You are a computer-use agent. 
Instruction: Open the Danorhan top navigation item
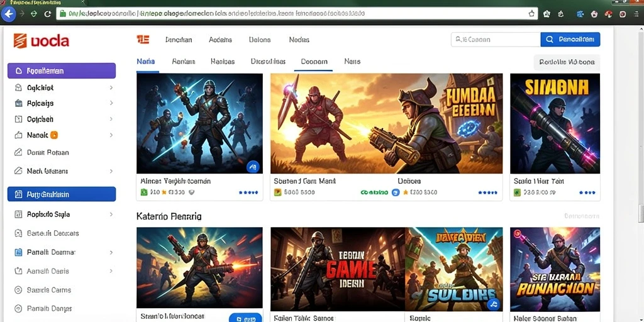click(179, 40)
